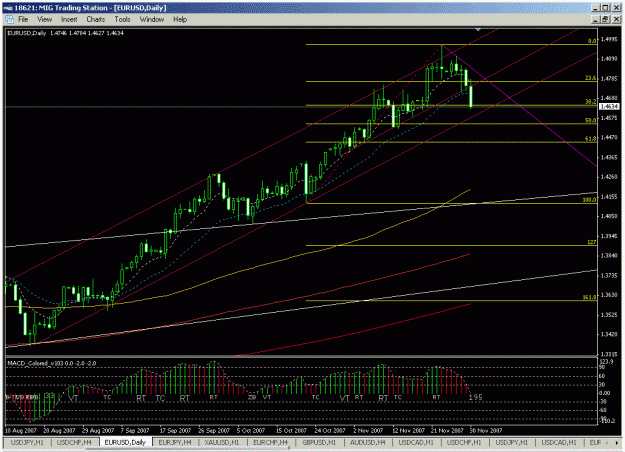Image resolution: width=625 pixels, height=452 pixels.
Task: Open the Window menu
Action: [152, 19]
